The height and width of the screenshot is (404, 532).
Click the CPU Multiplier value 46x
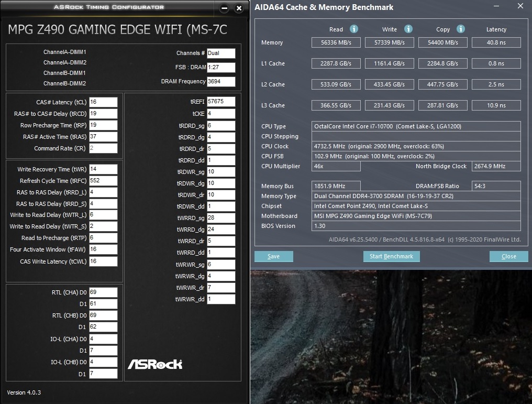336,166
